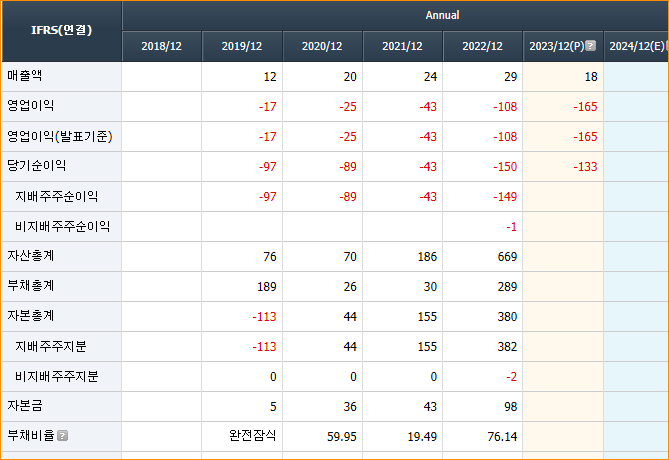Click 부채비율 value 59.95
This screenshot has width=669, height=460.
[x=342, y=437]
